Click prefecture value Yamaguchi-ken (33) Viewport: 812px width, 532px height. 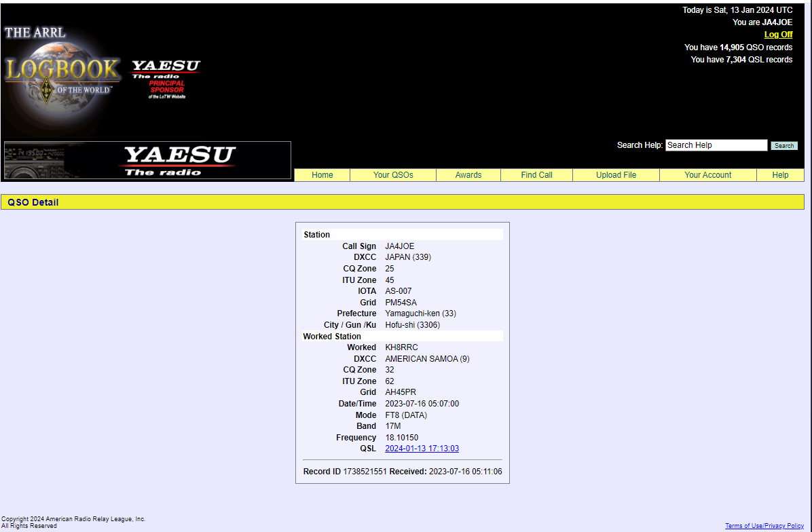[x=420, y=313]
